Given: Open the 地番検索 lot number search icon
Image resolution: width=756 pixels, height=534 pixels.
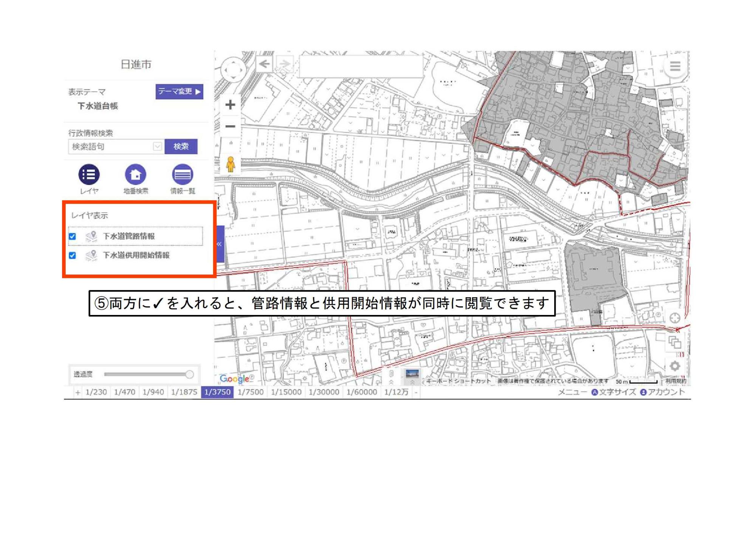Looking at the screenshot, I should [x=135, y=174].
